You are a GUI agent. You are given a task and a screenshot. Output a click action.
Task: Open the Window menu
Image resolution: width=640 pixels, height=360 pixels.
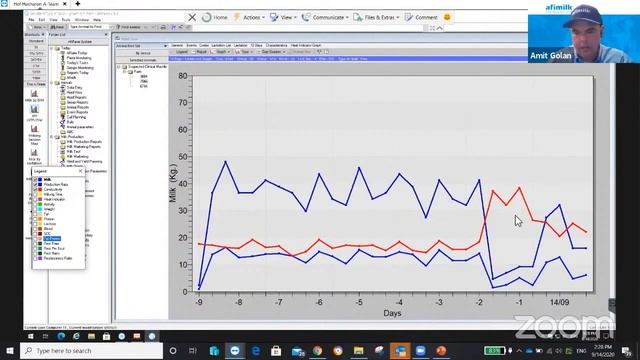(82, 20)
